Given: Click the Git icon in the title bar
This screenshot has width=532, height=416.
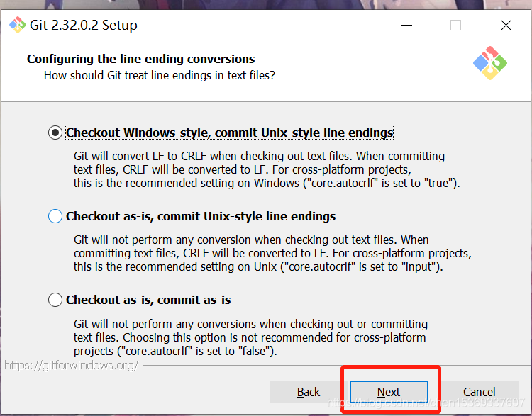Looking at the screenshot, I should (x=17, y=26).
